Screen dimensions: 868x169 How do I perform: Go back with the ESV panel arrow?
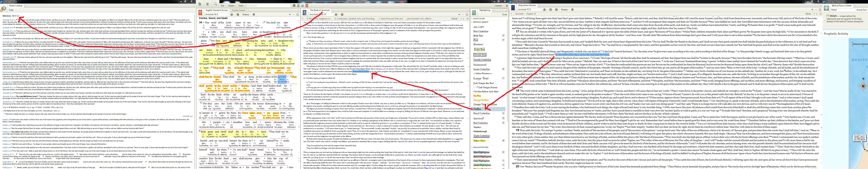coord(290,15)
